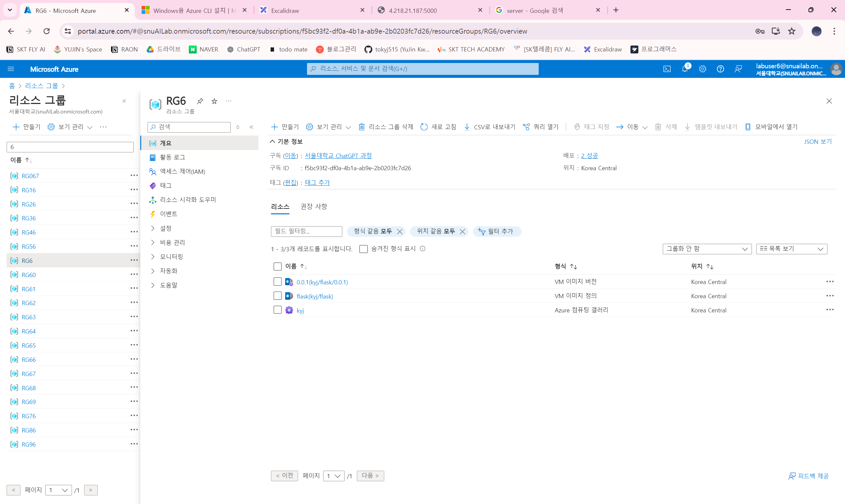Remove the 형식 같음 모두 filter chip
This screenshot has height=504, width=845.
pos(400,231)
